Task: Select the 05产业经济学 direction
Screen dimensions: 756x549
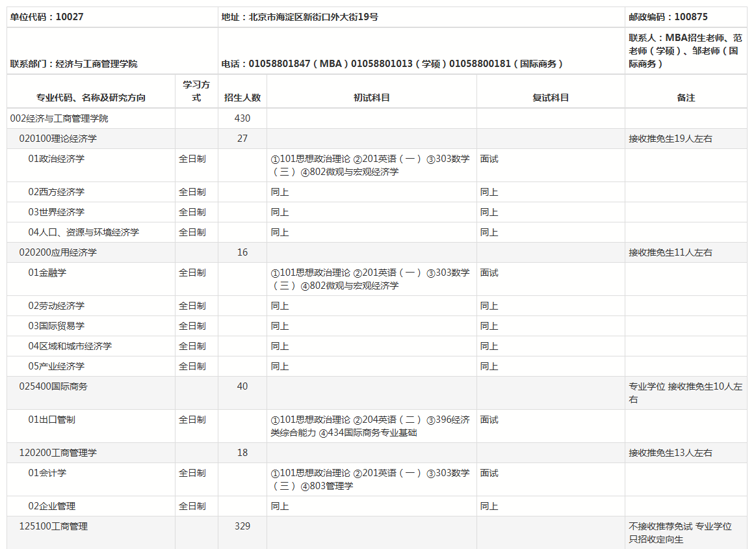Action: (x=57, y=366)
